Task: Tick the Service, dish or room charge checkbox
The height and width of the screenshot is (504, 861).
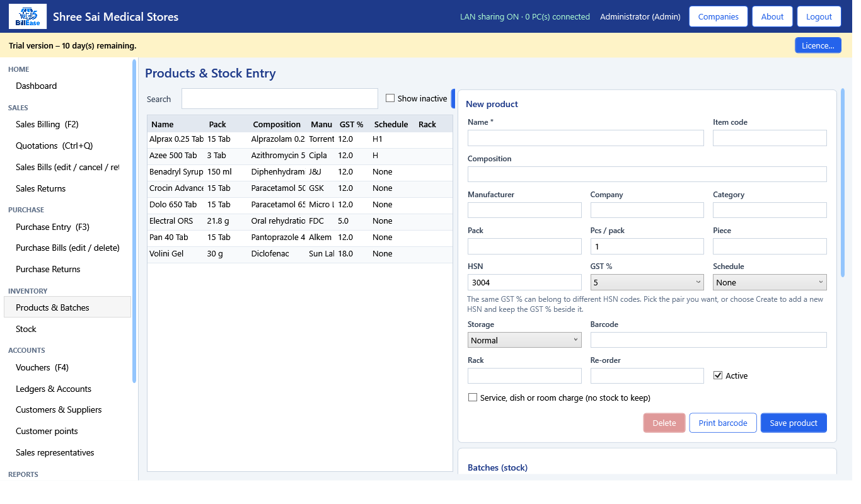Action: click(473, 398)
